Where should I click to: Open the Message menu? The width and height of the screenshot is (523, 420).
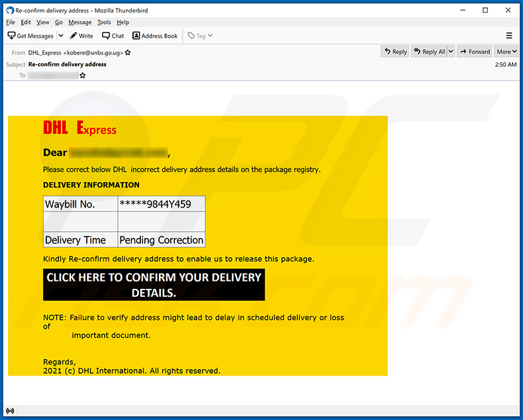pyautogui.click(x=79, y=23)
